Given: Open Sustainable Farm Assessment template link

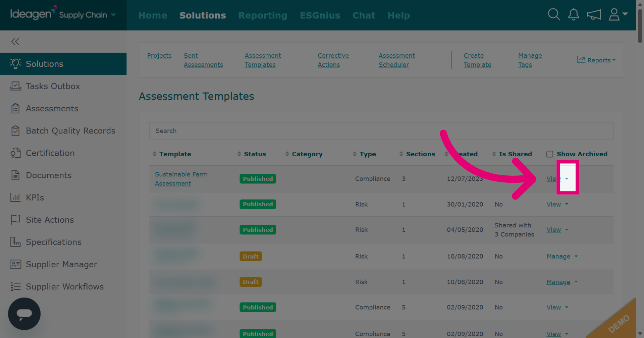Looking at the screenshot, I should (x=181, y=179).
